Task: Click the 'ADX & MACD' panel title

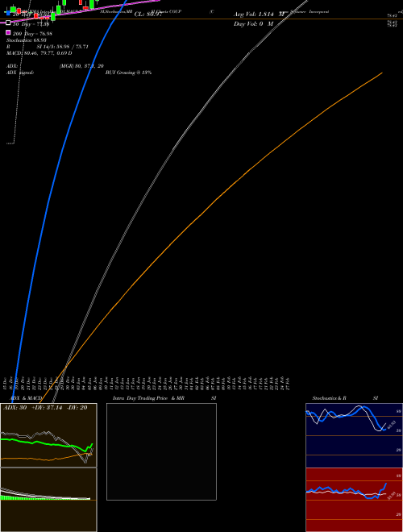Action: [26, 398]
